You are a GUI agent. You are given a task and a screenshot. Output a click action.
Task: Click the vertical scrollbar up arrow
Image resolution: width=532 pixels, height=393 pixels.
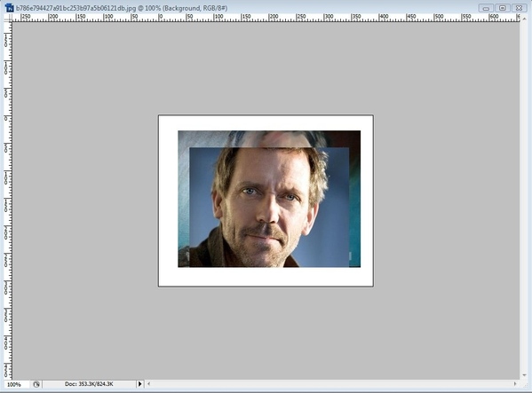tap(525, 19)
